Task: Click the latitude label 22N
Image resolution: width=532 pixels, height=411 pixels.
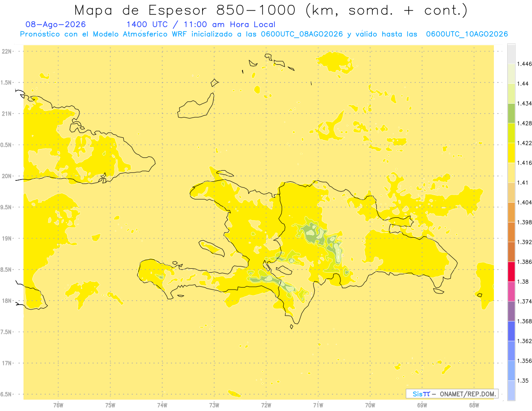Action: pyautogui.click(x=8, y=51)
